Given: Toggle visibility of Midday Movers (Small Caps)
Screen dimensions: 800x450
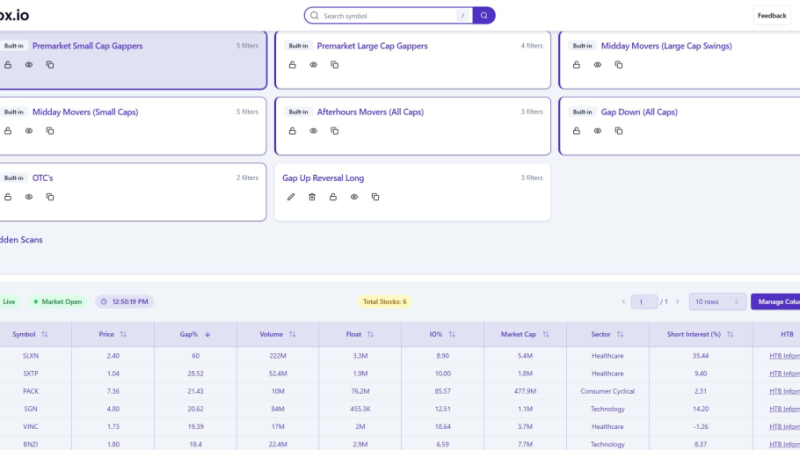Looking at the screenshot, I should [29, 131].
